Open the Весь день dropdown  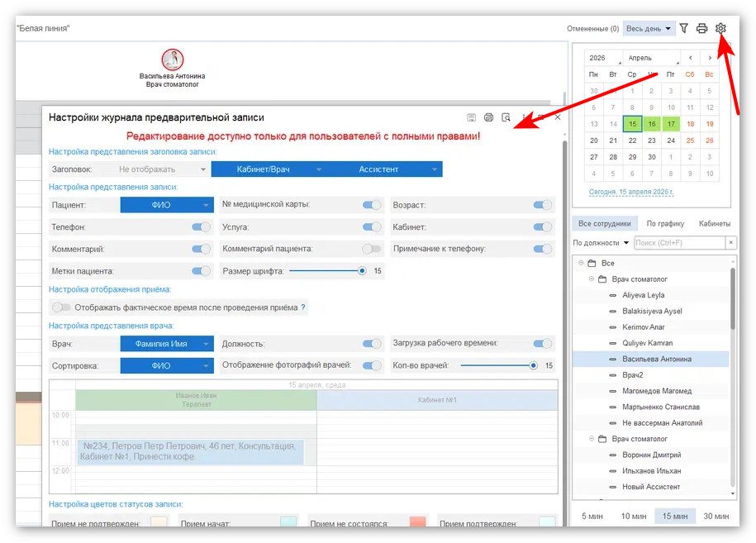coord(649,28)
